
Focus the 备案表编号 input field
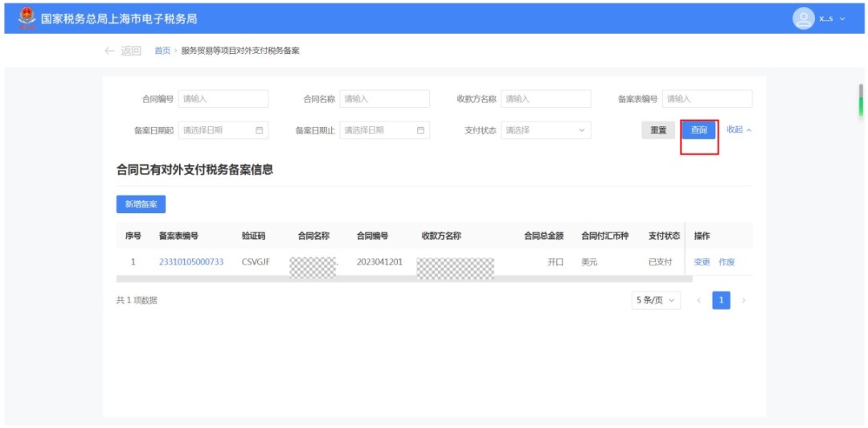point(707,99)
